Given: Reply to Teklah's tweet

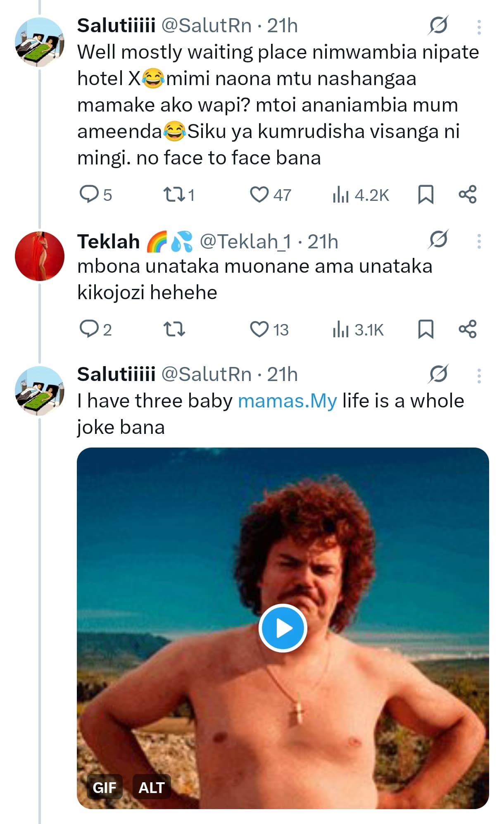Looking at the screenshot, I should (89, 329).
